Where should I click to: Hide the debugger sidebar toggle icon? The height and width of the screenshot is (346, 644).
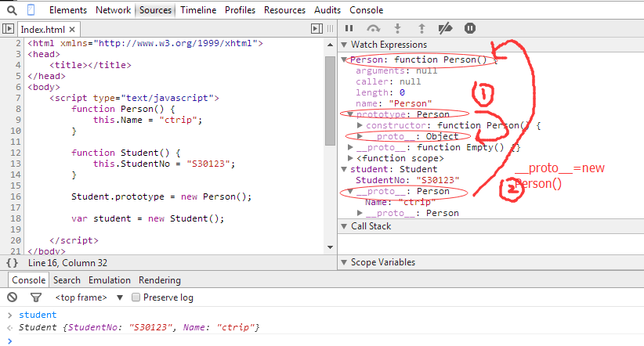[x=317, y=28]
